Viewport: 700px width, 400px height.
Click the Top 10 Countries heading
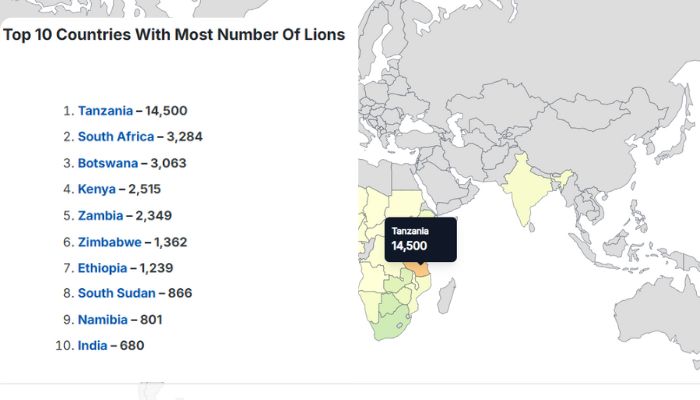coord(174,35)
